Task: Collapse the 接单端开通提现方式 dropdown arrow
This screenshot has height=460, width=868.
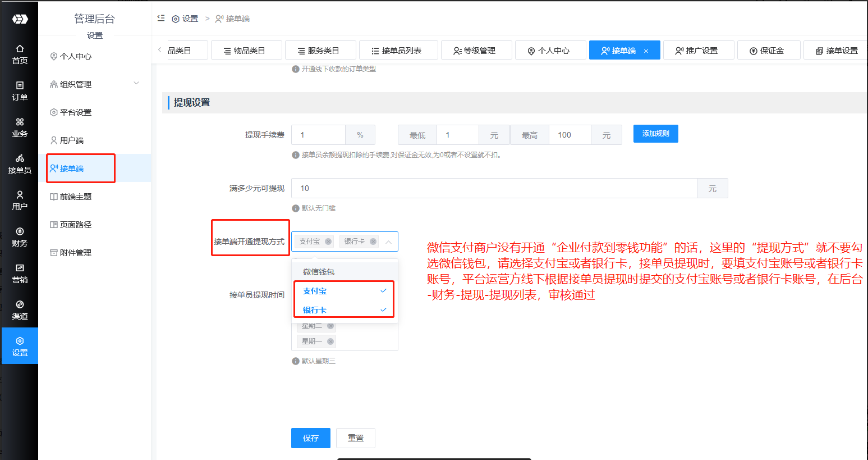Action: (388, 242)
